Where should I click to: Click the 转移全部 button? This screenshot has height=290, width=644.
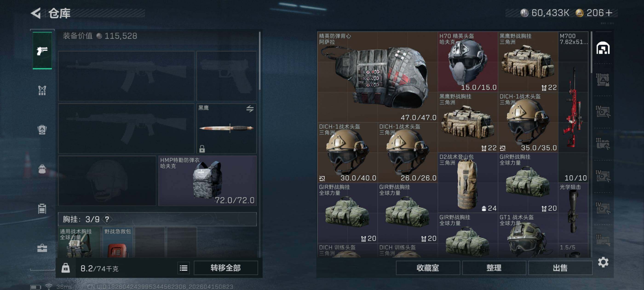tap(226, 268)
